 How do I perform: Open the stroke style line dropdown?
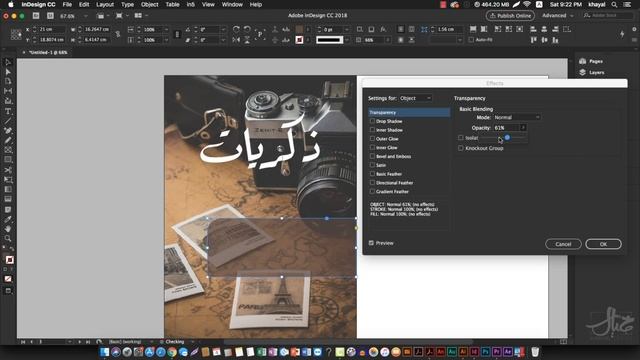point(347,40)
